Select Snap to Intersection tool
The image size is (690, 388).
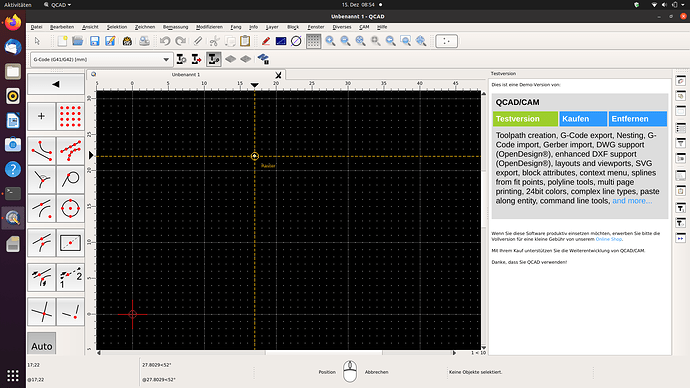pyautogui.click(x=41, y=312)
